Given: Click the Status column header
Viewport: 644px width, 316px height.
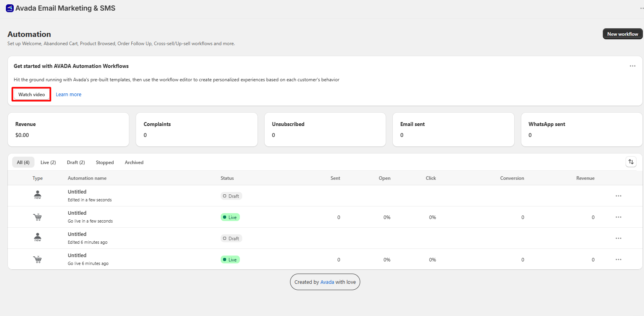Looking at the screenshot, I should [x=227, y=178].
